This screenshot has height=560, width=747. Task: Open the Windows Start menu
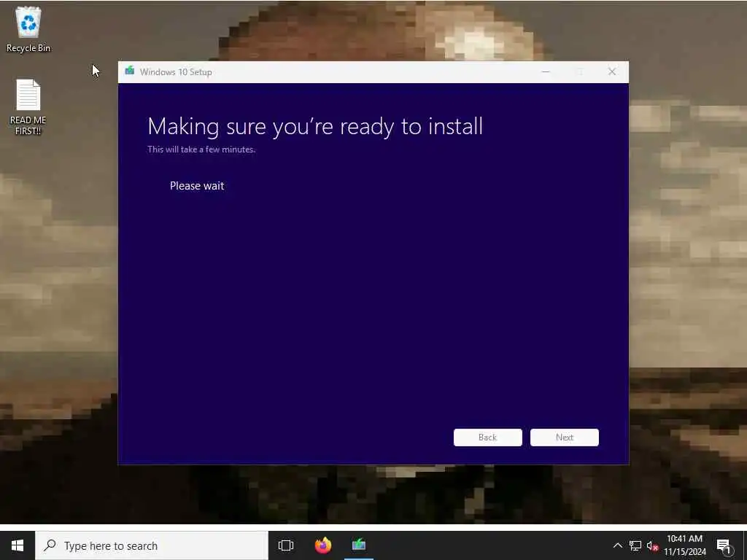pyautogui.click(x=18, y=545)
